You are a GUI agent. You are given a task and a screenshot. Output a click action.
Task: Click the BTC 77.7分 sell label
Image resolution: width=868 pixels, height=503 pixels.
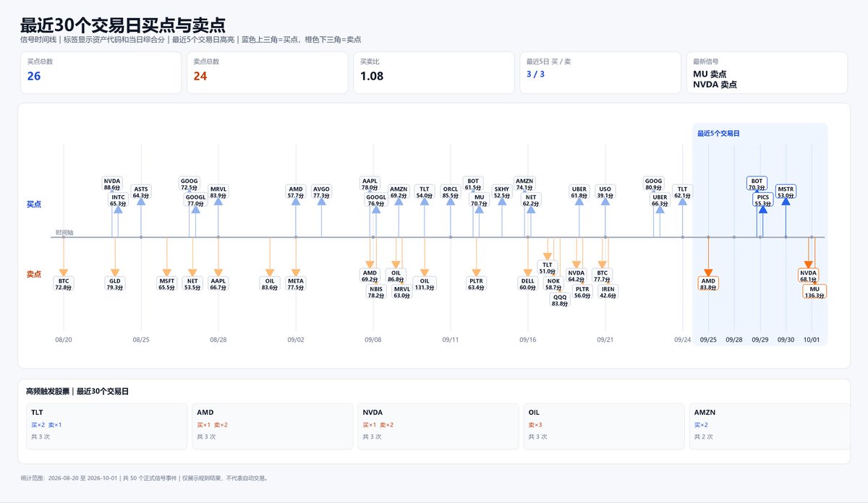click(603, 275)
